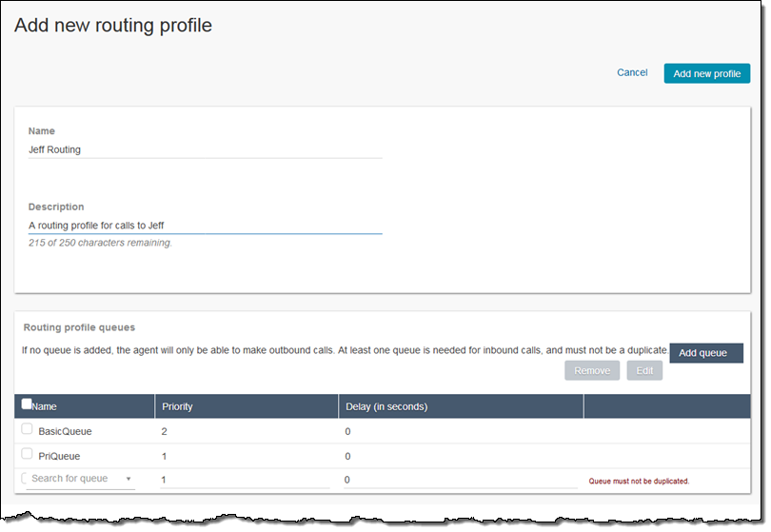771x532 pixels.
Task: Check the BasicQueue row checkbox
Action: (x=27, y=430)
